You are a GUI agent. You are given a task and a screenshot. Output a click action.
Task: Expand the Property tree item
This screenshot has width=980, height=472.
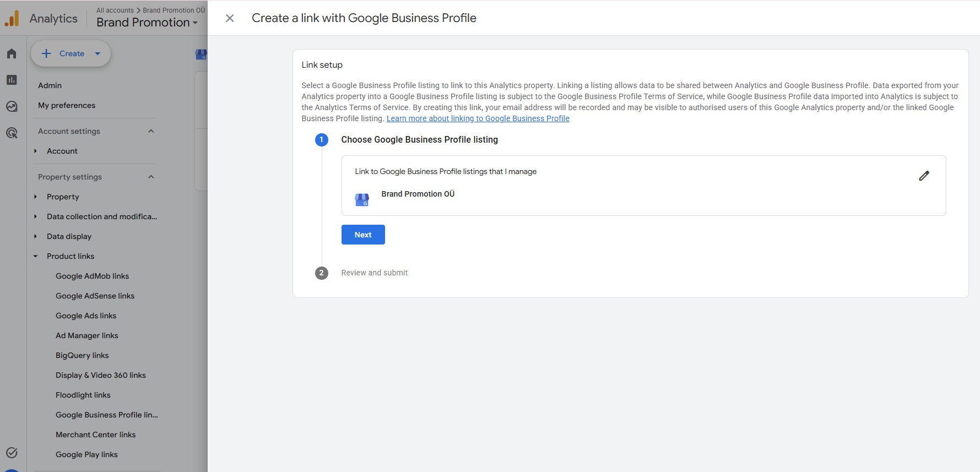tap(35, 197)
